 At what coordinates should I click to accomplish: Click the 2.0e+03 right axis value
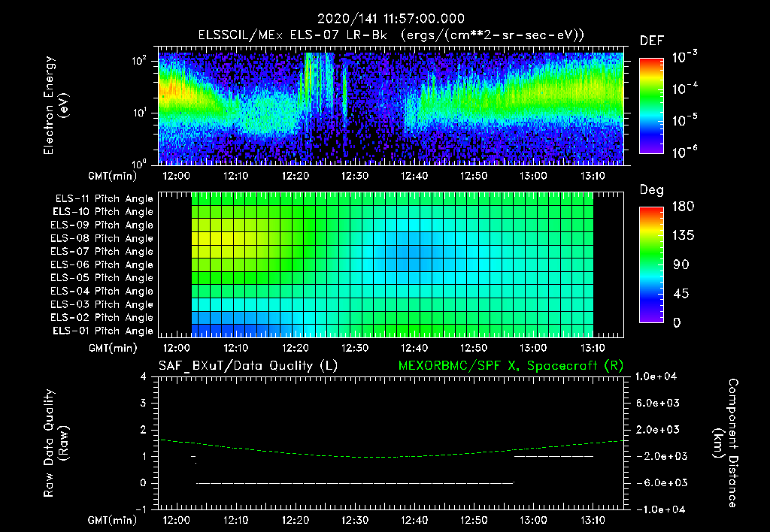click(658, 429)
